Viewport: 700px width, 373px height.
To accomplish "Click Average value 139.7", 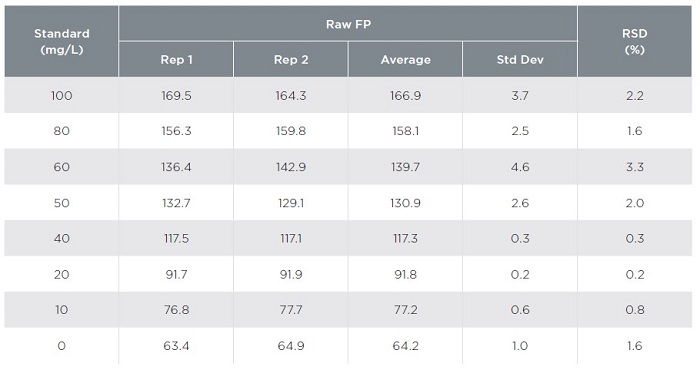I will (405, 167).
